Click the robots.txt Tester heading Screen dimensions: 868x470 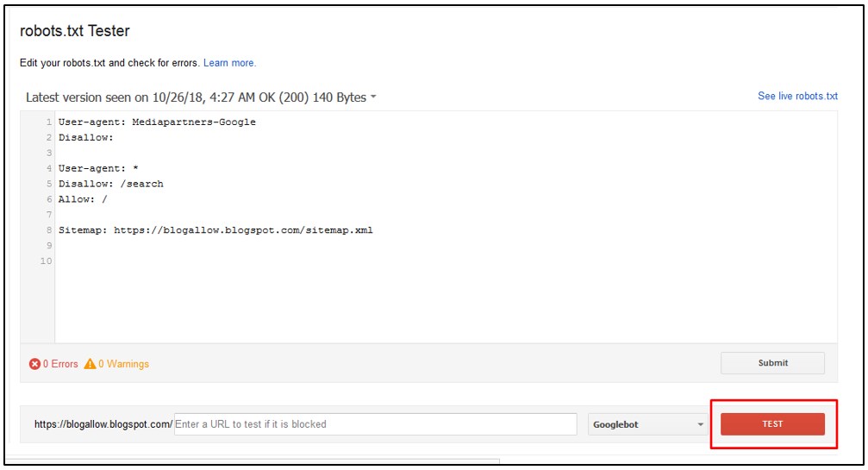click(x=75, y=31)
